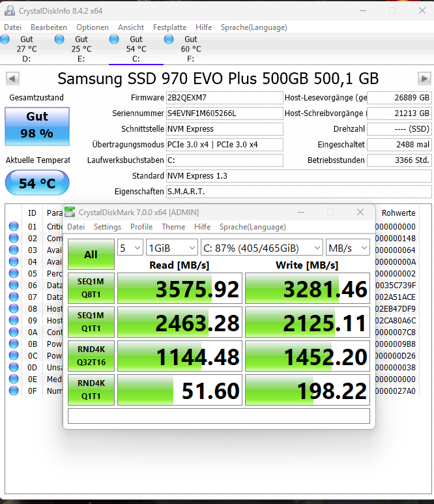Click the Gut 98 % health status button

37,126
